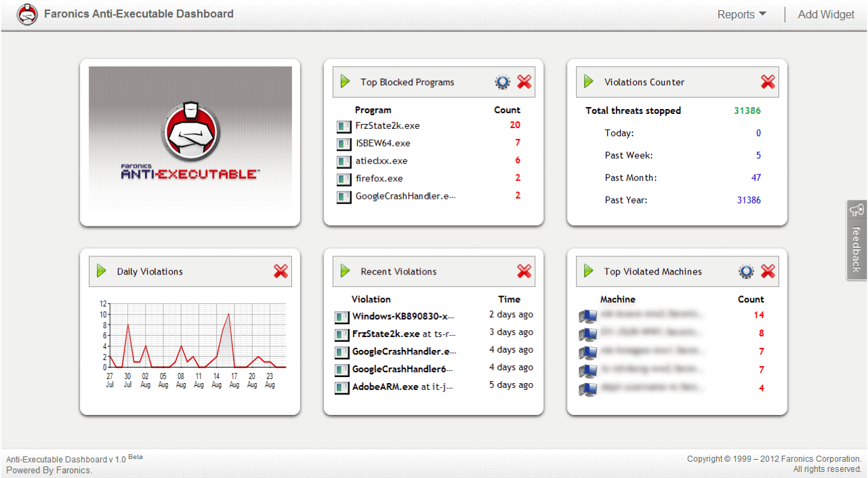
Task: Open Top Blocked Programs widget settings gear
Action: [501, 81]
